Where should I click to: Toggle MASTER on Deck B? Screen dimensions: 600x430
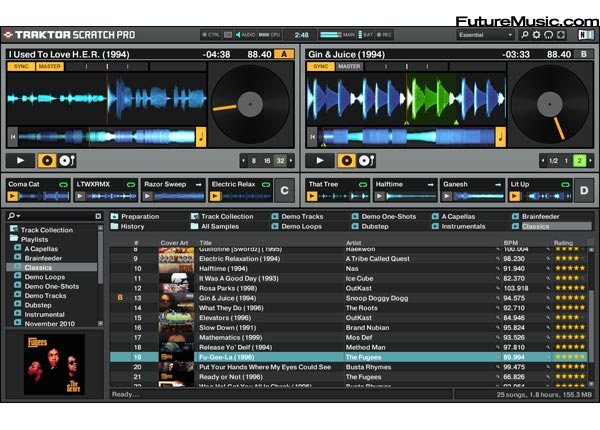point(349,67)
